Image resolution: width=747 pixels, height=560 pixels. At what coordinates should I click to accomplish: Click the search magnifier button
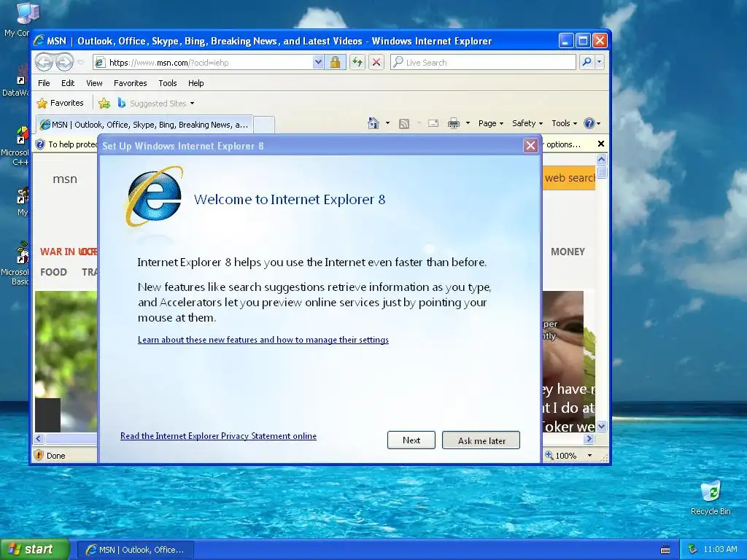587,63
